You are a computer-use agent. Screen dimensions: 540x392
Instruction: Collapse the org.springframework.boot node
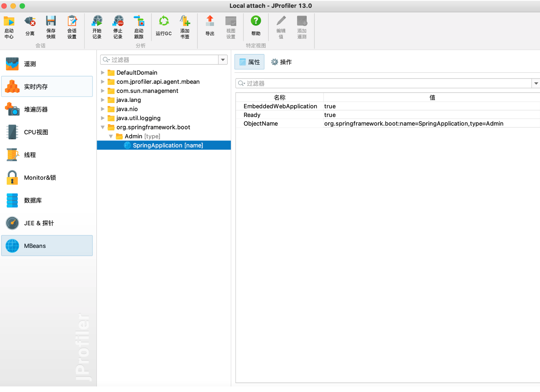pos(103,127)
